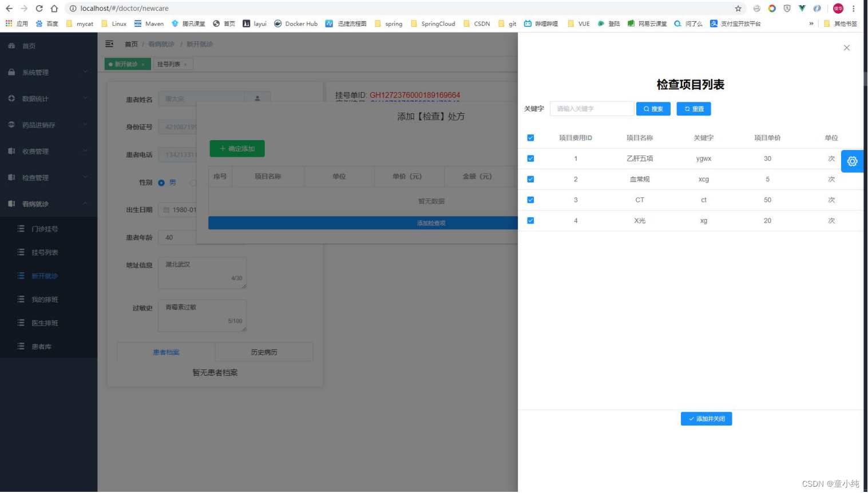Click the 地址信息 textarea
Screen dimensions: 868x493
click(203, 273)
